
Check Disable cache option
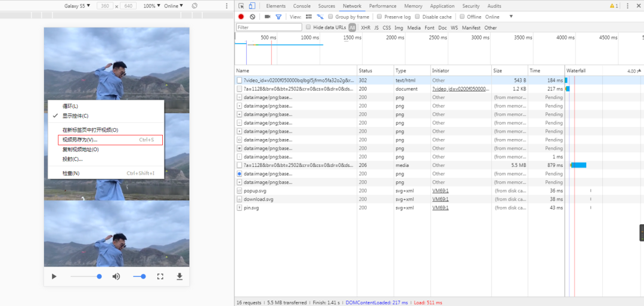pyautogui.click(x=417, y=17)
